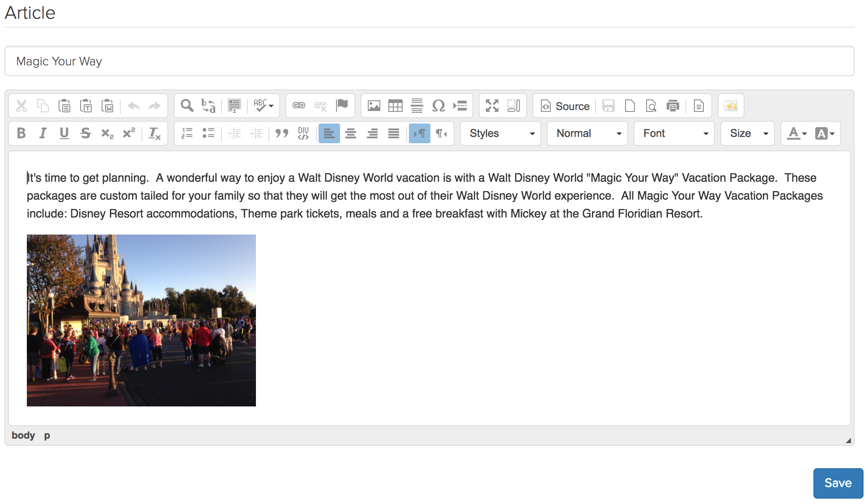868x504 pixels.
Task: Redo the last editor action
Action: [155, 106]
